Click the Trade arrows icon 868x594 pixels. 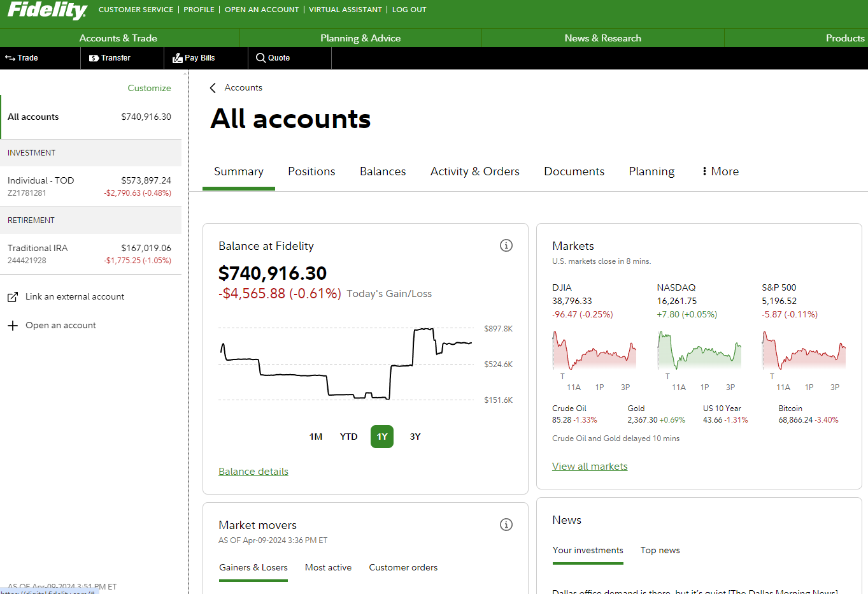click(x=10, y=58)
